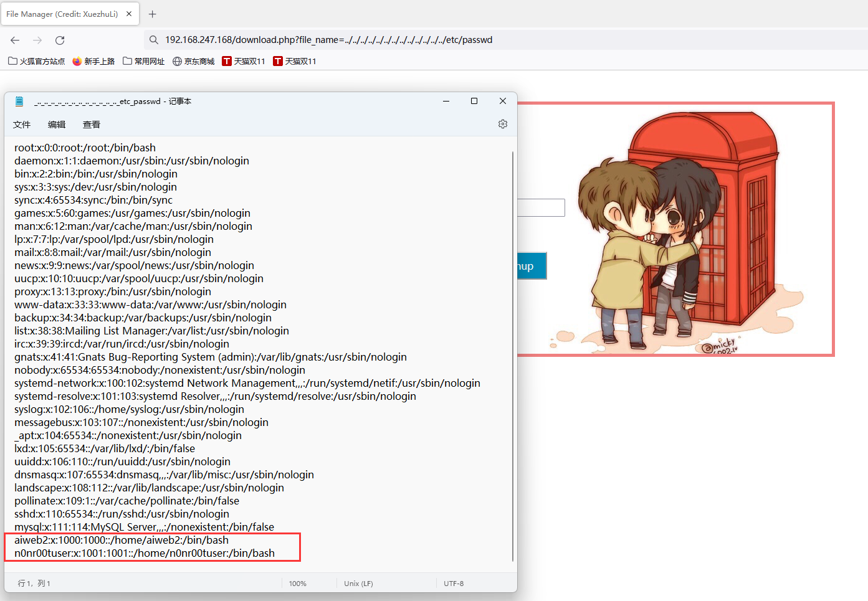This screenshot has width=868, height=601.
Task: Maximize the Notepad window
Action: click(474, 101)
